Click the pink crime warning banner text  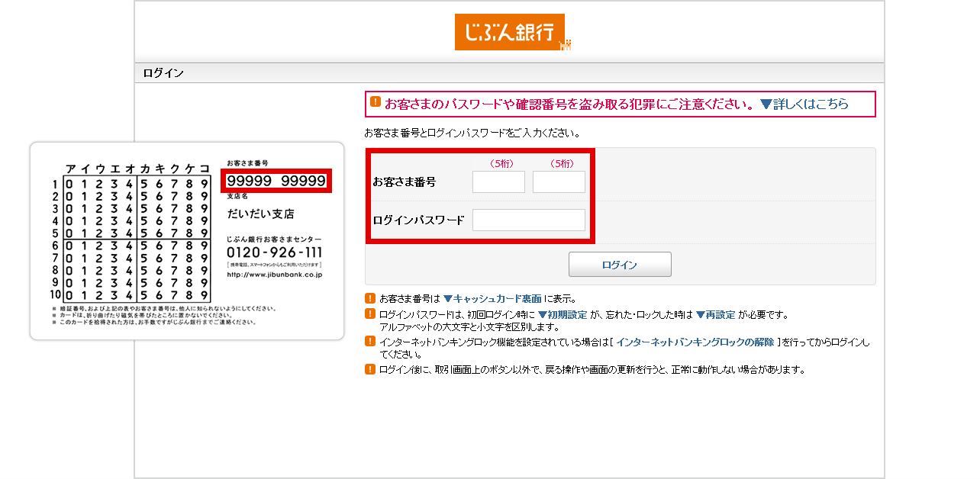pyautogui.click(x=569, y=104)
